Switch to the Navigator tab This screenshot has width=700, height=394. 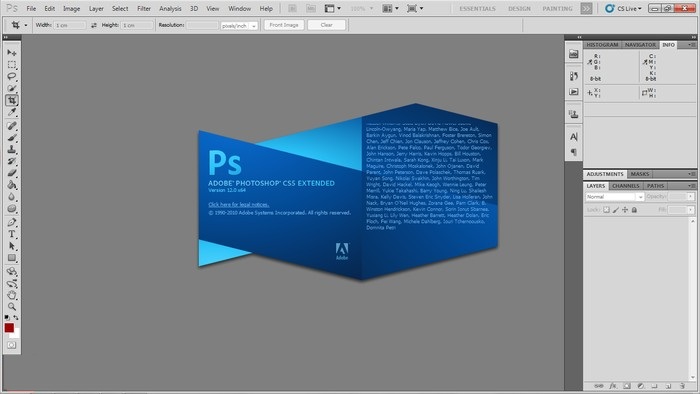click(x=640, y=45)
